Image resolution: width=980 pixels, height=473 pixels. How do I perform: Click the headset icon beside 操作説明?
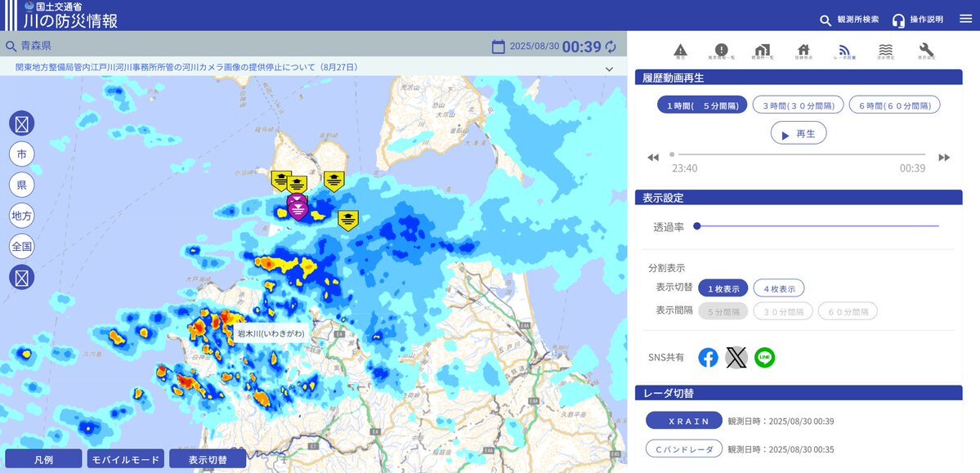pyautogui.click(x=899, y=20)
